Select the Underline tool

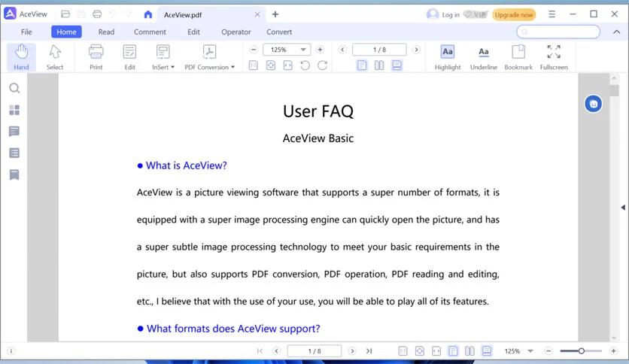[483, 57]
